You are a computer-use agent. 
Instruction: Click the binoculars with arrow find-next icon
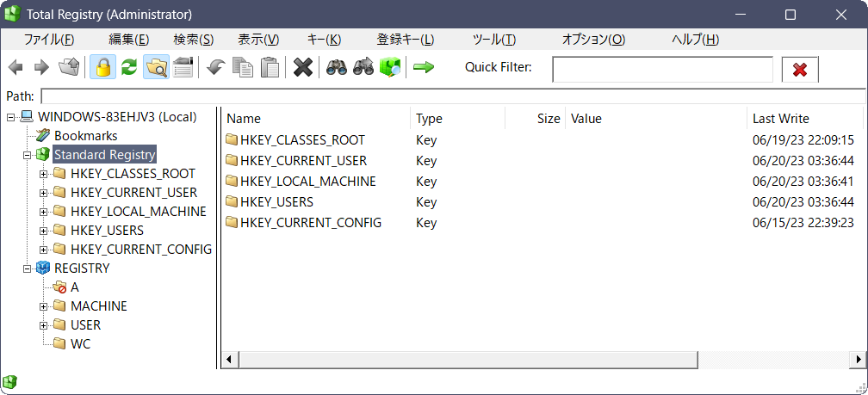click(363, 67)
